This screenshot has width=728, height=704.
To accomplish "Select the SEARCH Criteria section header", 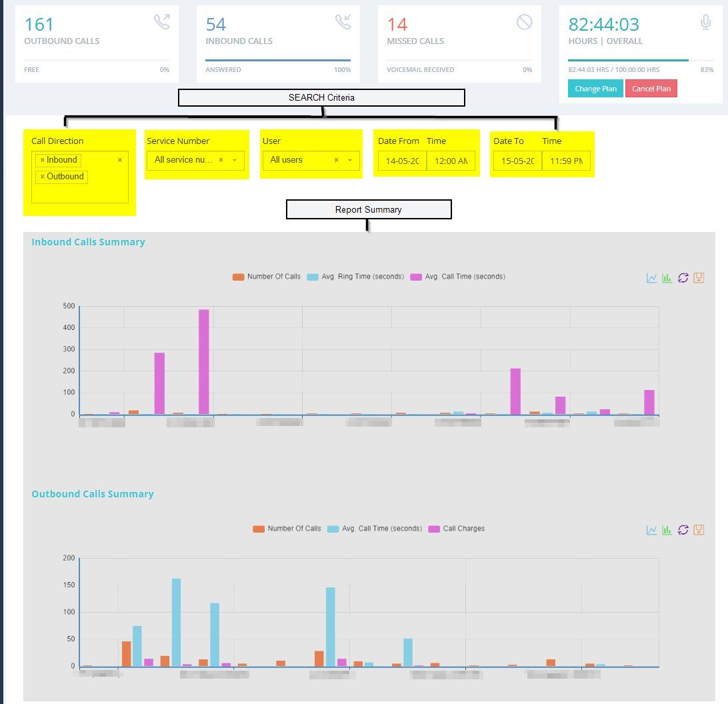I will pos(321,97).
